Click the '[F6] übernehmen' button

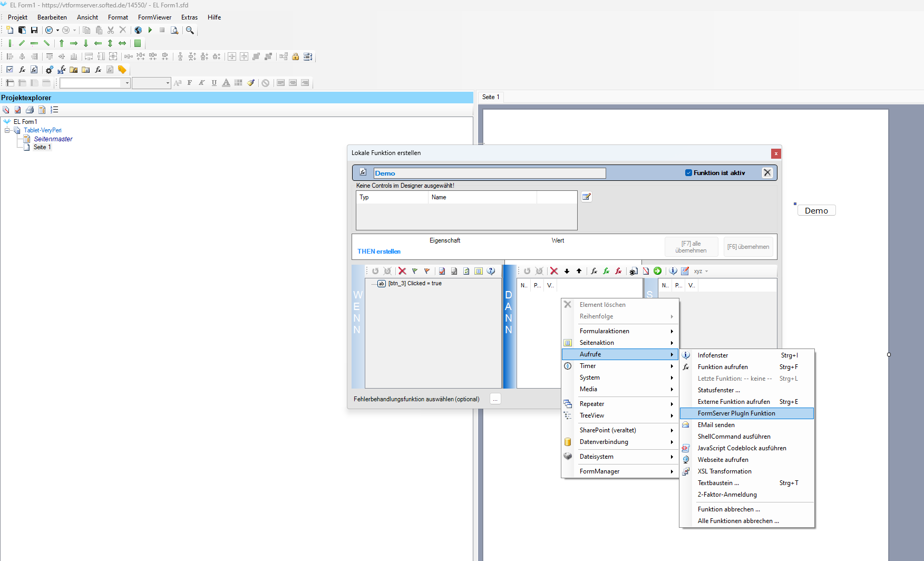tap(748, 246)
